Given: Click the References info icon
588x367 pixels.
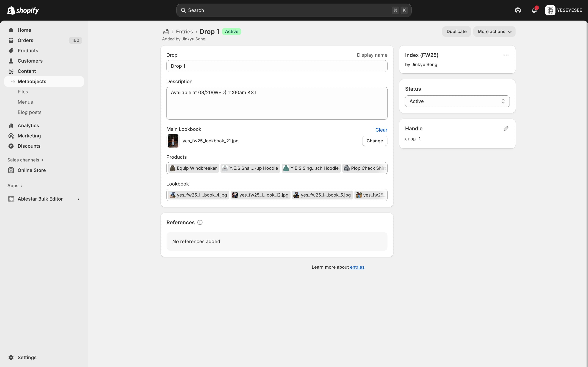Looking at the screenshot, I should (200, 222).
